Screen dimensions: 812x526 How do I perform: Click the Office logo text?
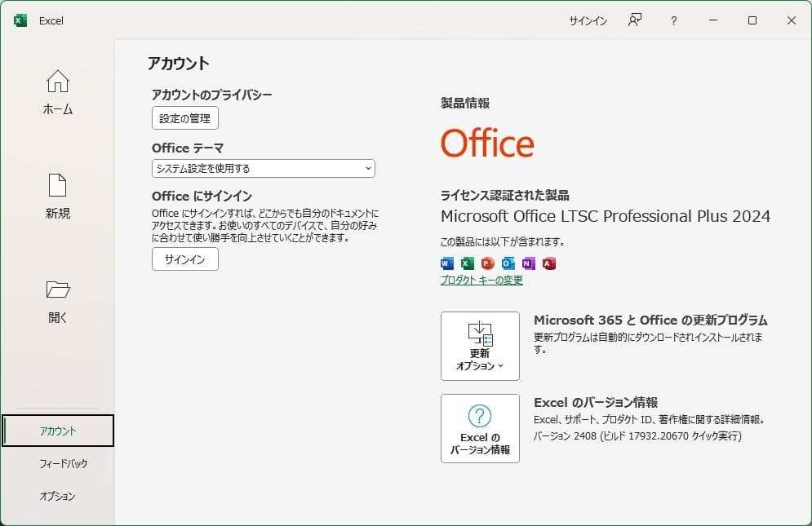[487, 144]
